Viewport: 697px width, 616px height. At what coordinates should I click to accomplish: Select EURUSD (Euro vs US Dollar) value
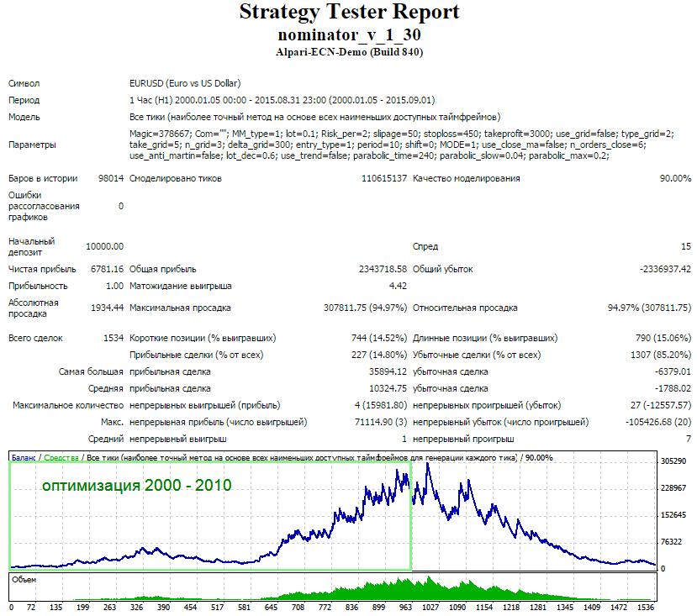(x=185, y=83)
